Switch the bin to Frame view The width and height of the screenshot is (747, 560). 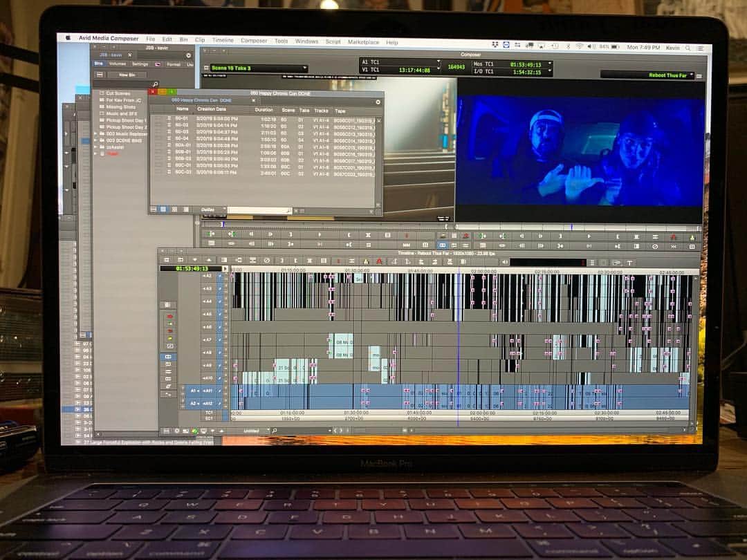tap(174, 209)
